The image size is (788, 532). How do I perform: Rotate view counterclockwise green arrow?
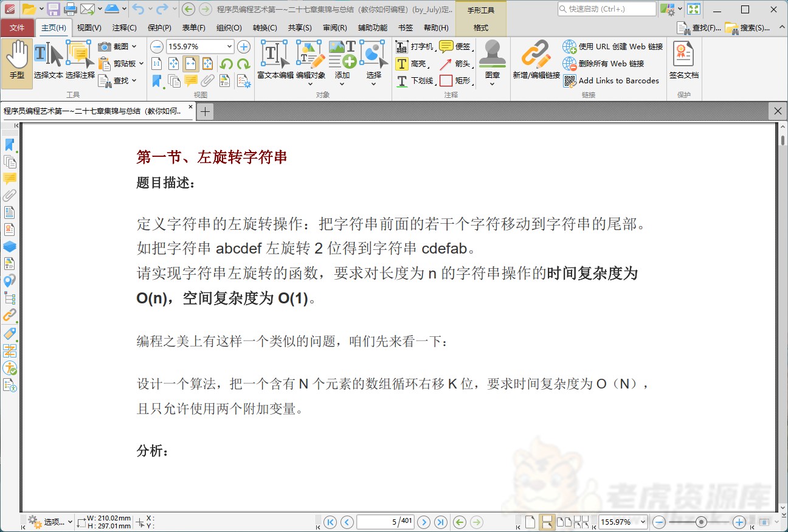tap(226, 64)
